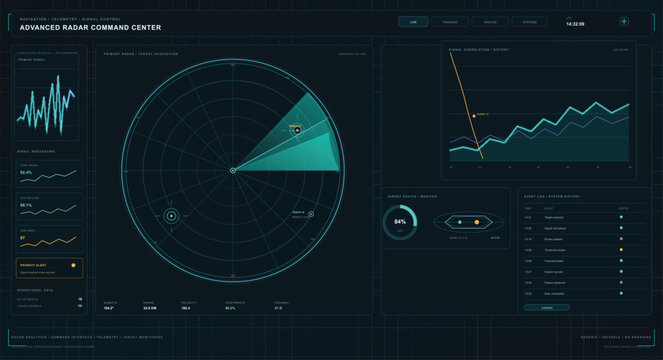Click teal status dot for System synced
The image size is (663, 360).
[621, 272]
